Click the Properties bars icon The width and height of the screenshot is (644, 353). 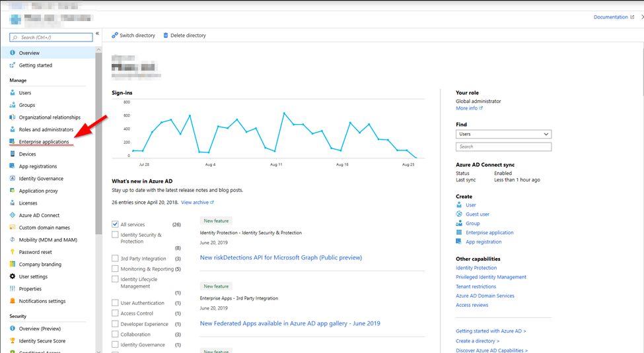pos(13,288)
